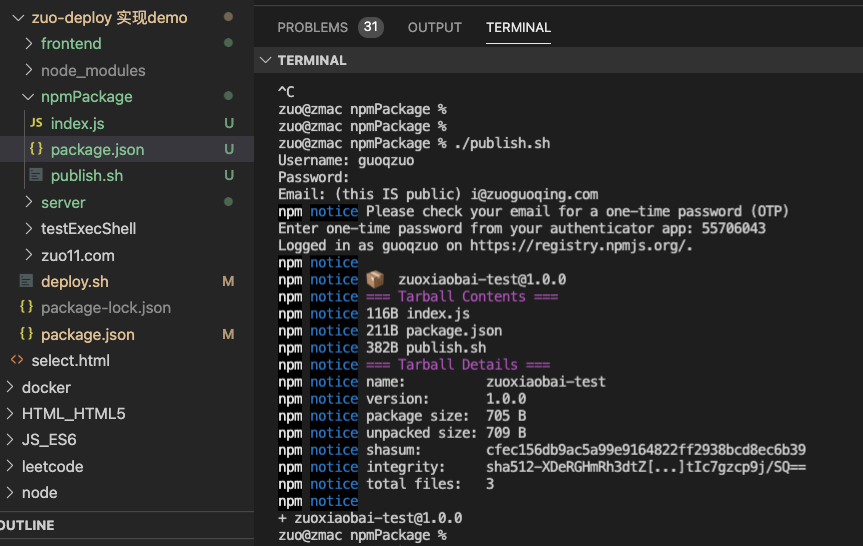Click the braces icon beside package-lock.json

click(26, 307)
